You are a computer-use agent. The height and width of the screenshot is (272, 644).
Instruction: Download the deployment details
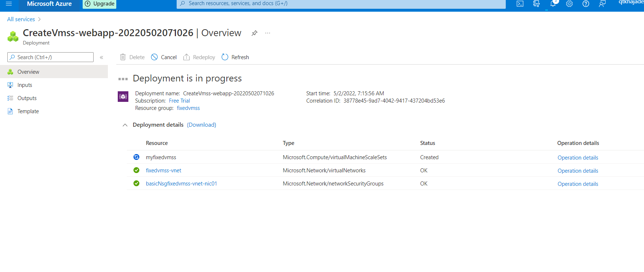(x=202, y=125)
